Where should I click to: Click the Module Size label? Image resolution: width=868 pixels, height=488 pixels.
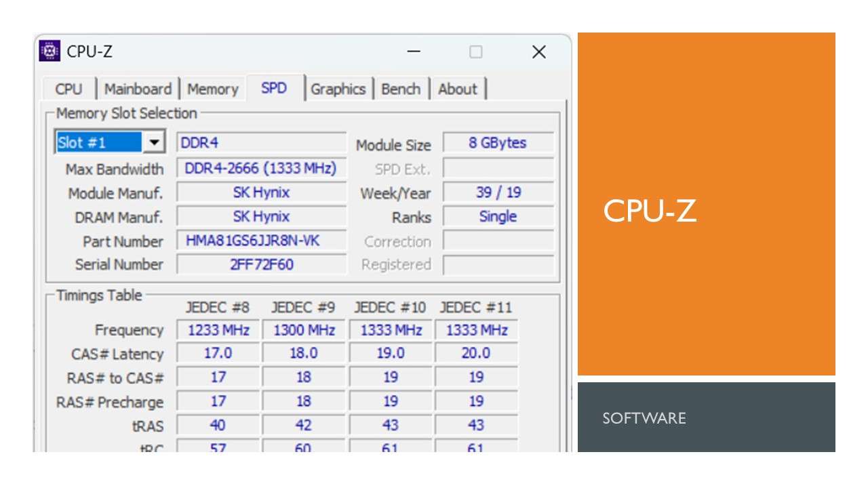pos(393,145)
